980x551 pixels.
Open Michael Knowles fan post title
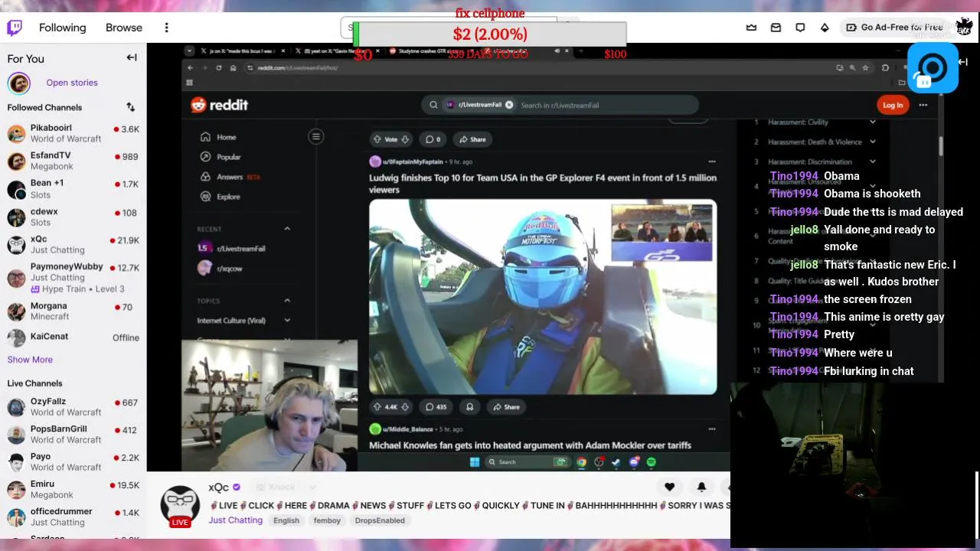530,445
